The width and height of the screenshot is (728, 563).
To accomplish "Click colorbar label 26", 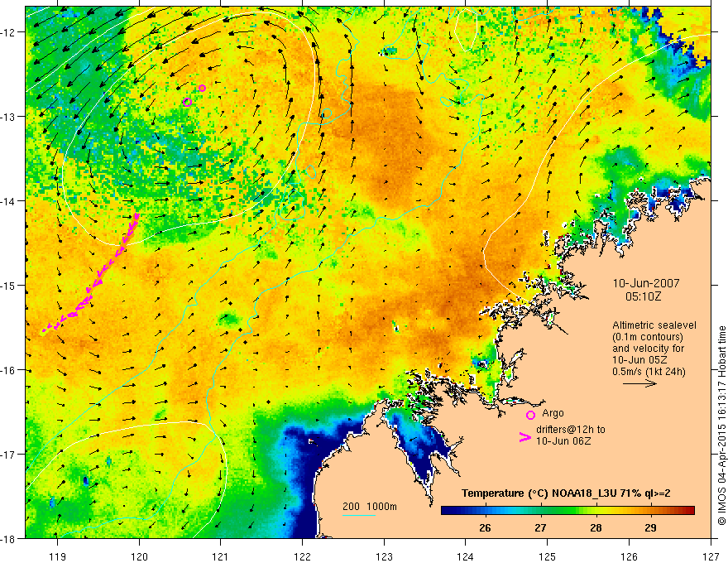I will (485, 527).
